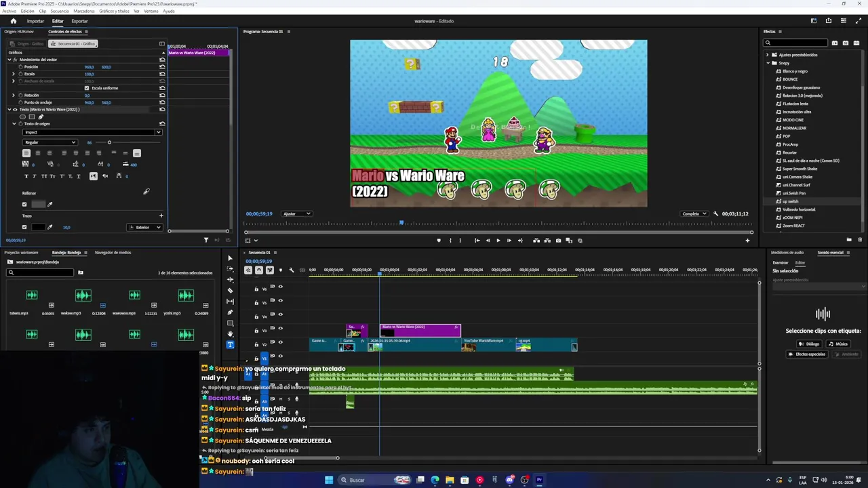Screen dimensions: 868x488
Task: Select the Selection arrow tool
Action: 230,258
